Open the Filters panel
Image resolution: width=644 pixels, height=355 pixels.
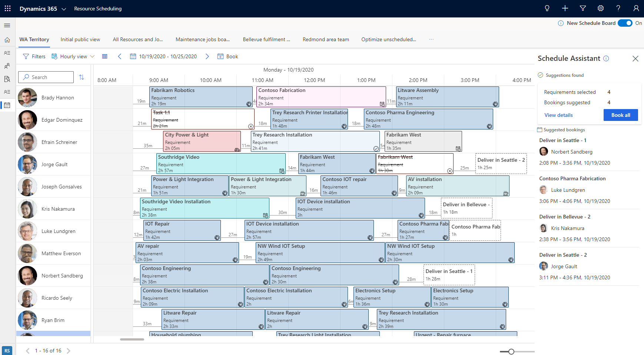pyautogui.click(x=34, y=56)
